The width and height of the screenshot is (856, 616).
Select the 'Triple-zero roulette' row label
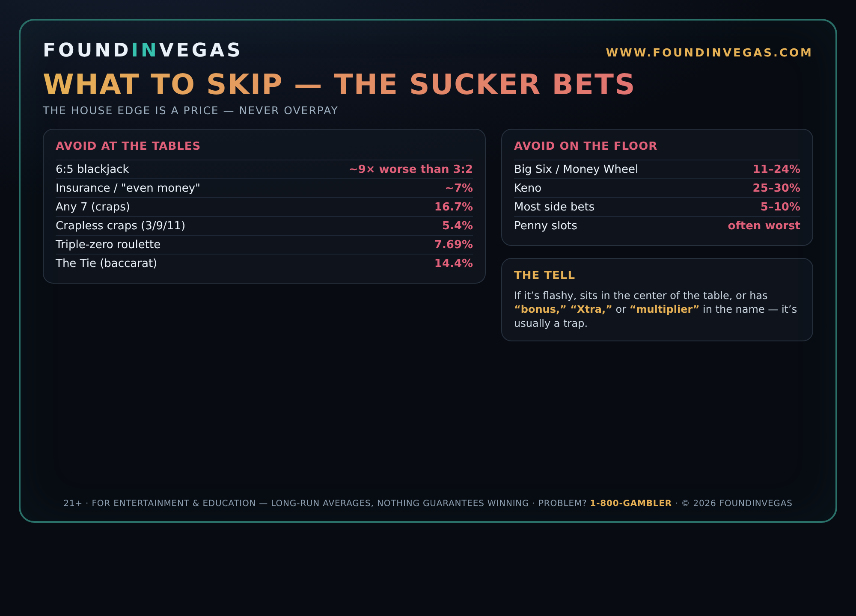(x=108, y=245)
